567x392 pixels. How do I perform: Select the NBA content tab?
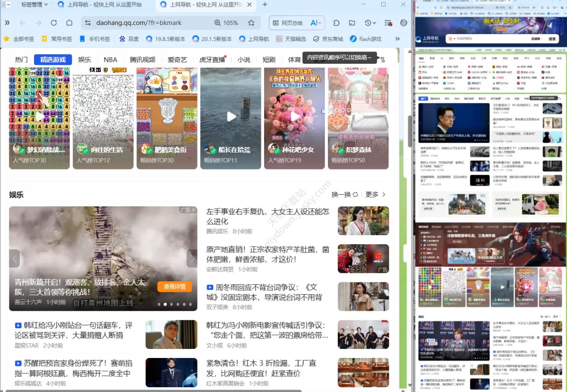click(x=111, y=60)
